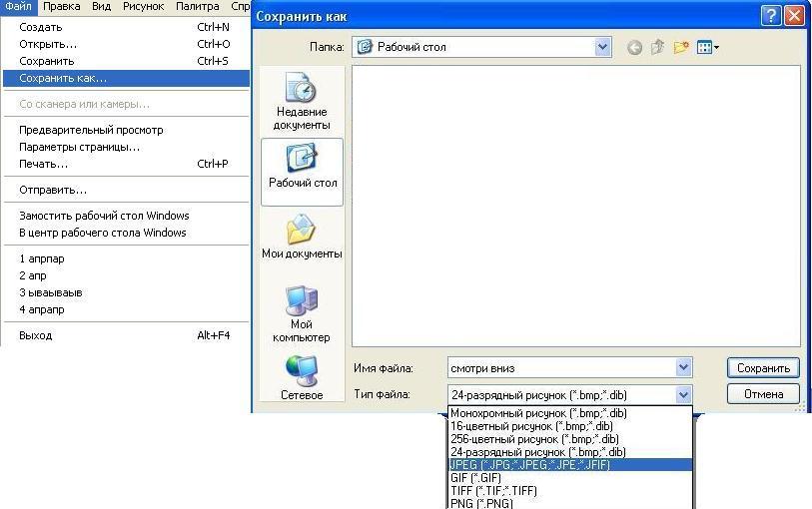812x509 pixels.
Task: Go back with the green arrow icon
Action: click(634, 47)
